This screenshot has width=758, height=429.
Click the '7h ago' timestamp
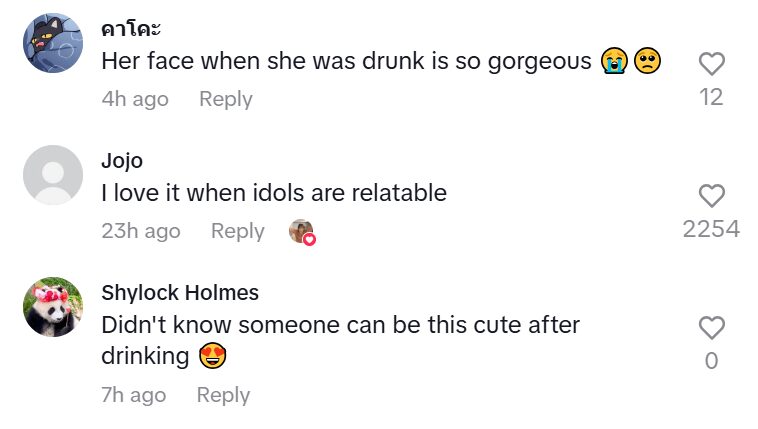click(x=134, y=395)
